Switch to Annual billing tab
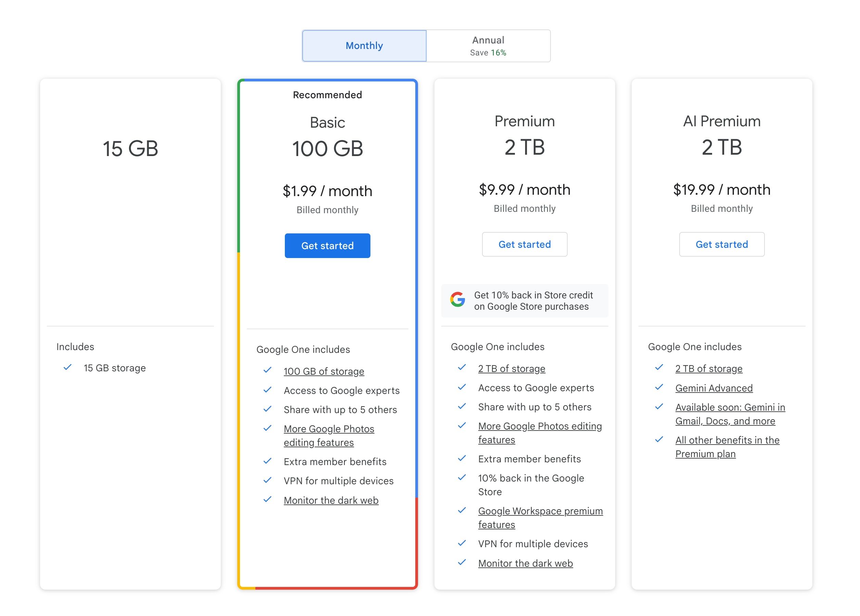 488,46
